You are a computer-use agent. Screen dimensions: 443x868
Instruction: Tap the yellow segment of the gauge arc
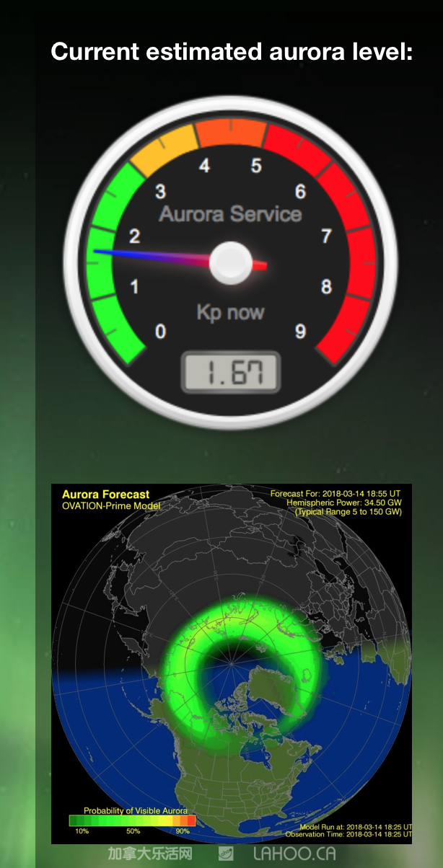(x=165, y=149)
